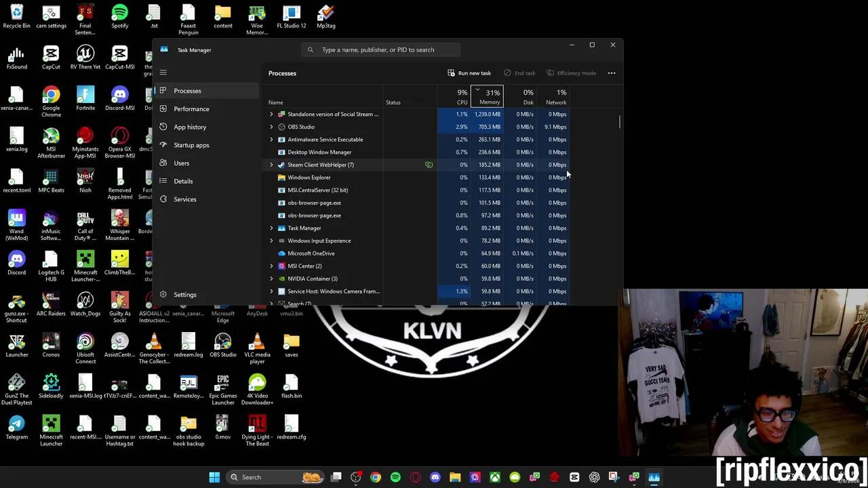Select the Epic Games Launcher desktop icon
This screenshot has width=868, height=488.
pos(222,390)
